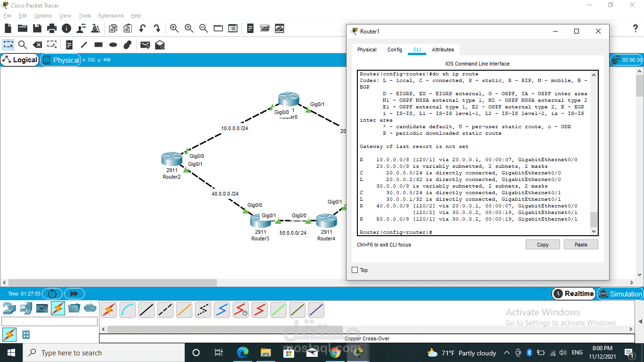
Task: Open the Extensions menu
Action: [111, 16]
